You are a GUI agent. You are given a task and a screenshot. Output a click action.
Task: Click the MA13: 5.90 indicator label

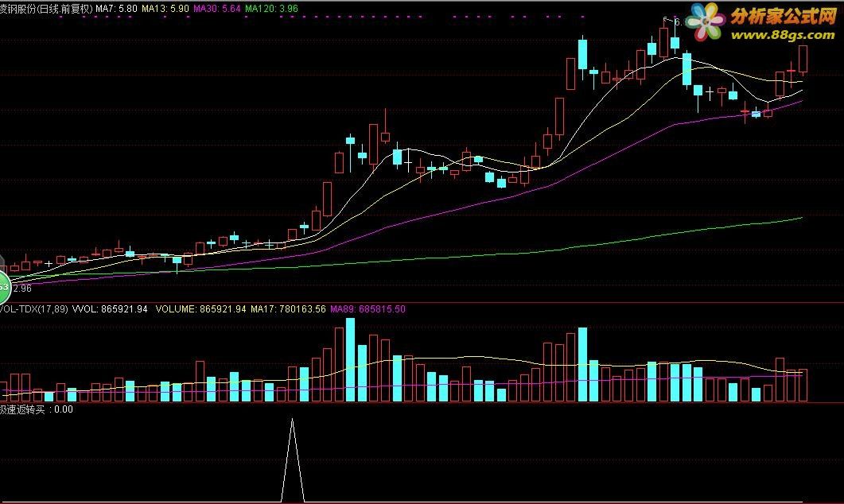click(x=165, y=9)
